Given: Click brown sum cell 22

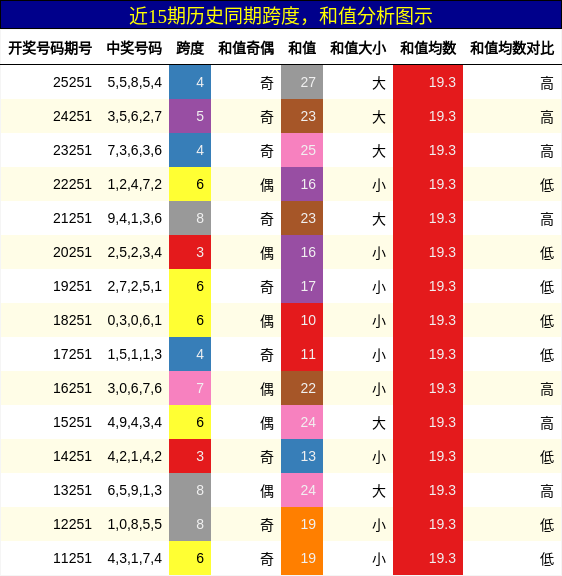Looking at the screenshot, I should click(x=302, y=388).
